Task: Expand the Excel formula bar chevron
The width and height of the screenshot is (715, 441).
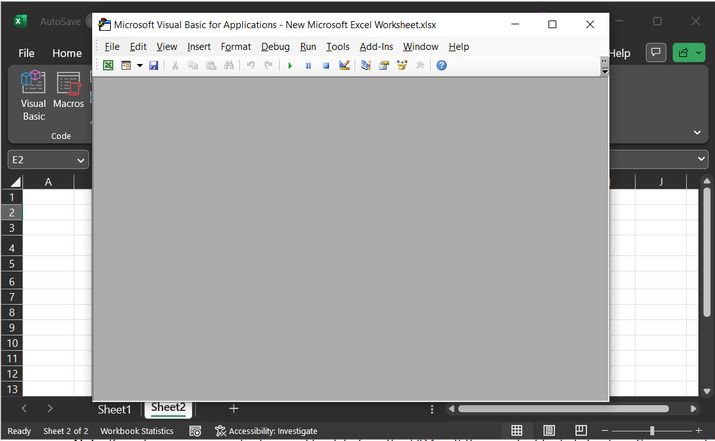Action: (x=701, y=159)
